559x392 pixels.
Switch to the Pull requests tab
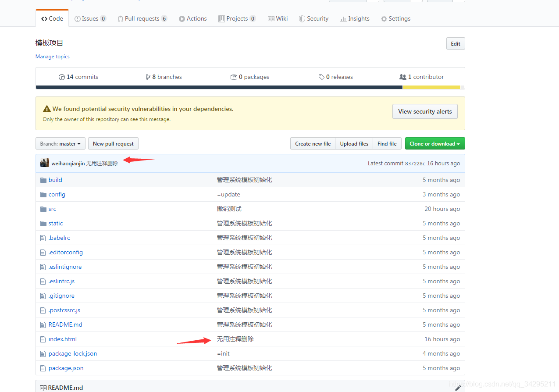pyautogui.click(x=142, y=18)
